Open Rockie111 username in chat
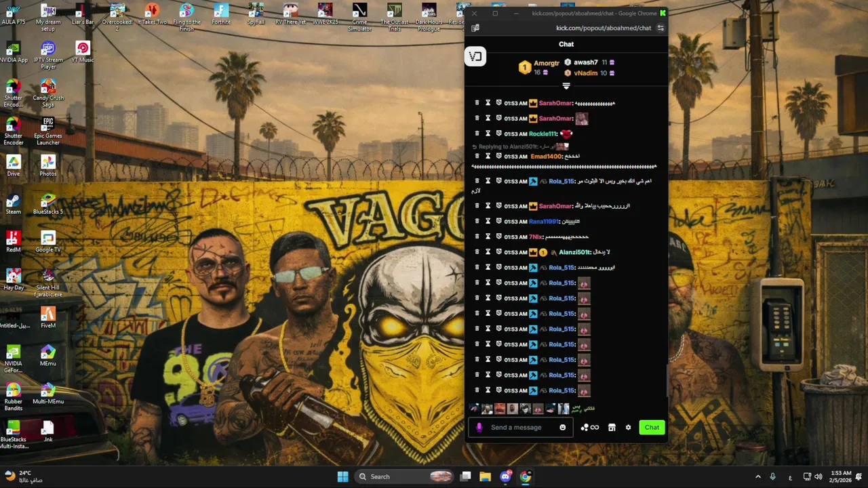The height and width of the screenshot is (488, 868). click(x=542, y=134)
